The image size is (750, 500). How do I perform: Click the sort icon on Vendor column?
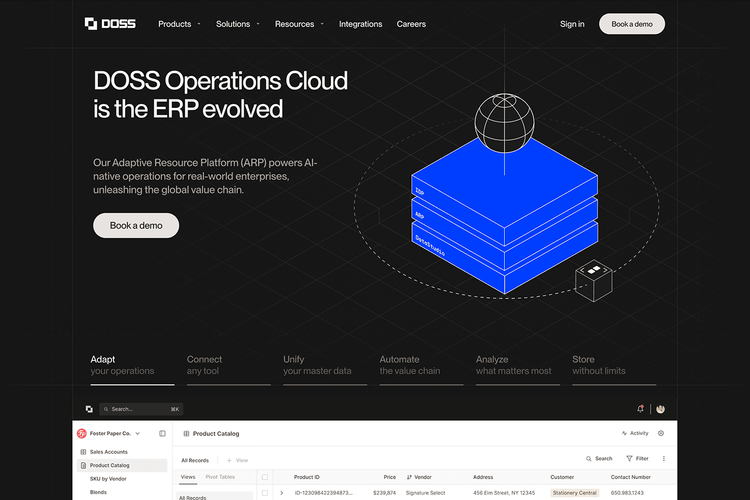(x=409, y=477)
